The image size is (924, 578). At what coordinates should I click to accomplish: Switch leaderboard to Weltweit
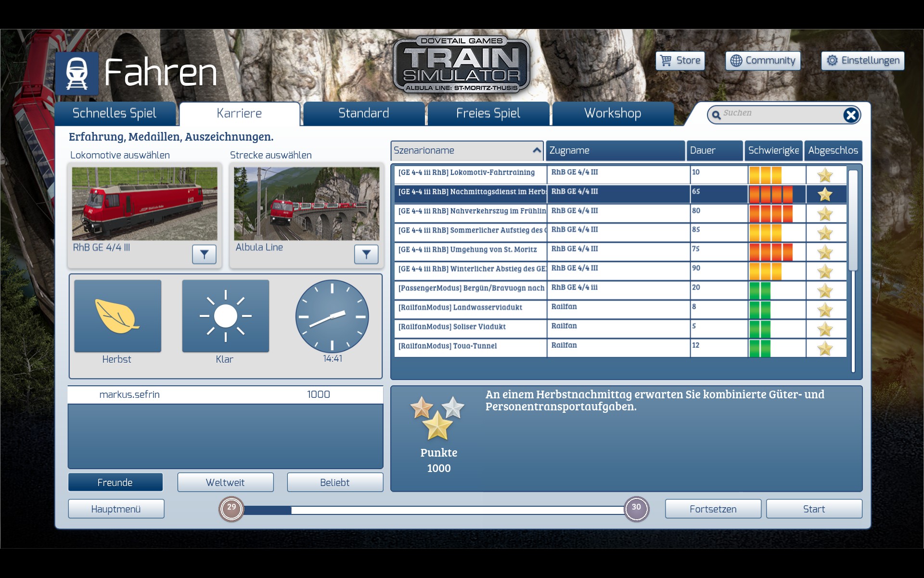225,482
